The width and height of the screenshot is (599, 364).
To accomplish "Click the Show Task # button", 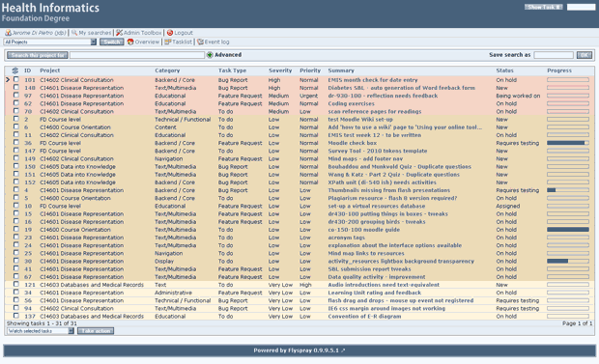I will (544, 8).
